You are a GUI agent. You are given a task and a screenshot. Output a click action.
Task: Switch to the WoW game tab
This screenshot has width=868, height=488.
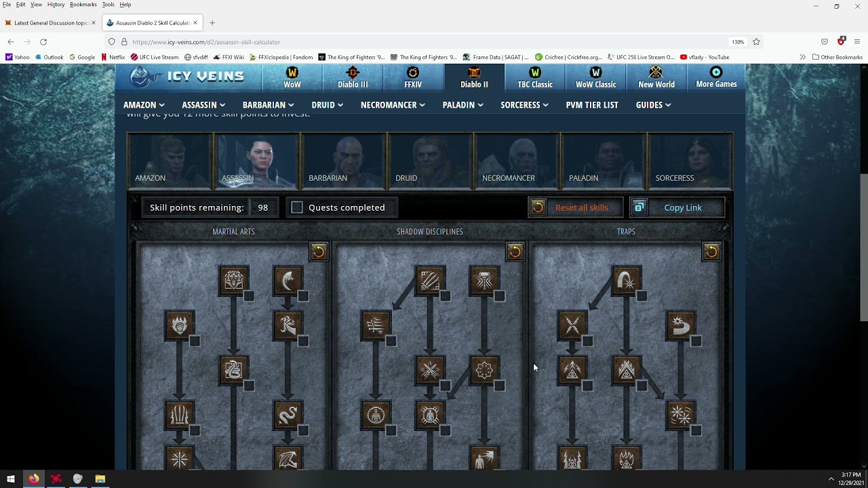click(x=292, y=78)
